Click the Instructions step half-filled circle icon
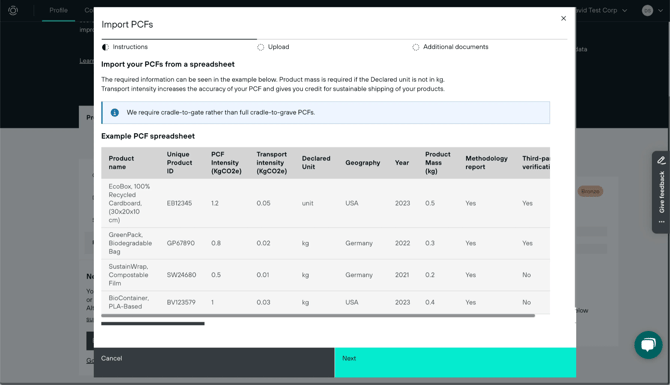Screen dimensions: 670x385 (x=105, y=47)
